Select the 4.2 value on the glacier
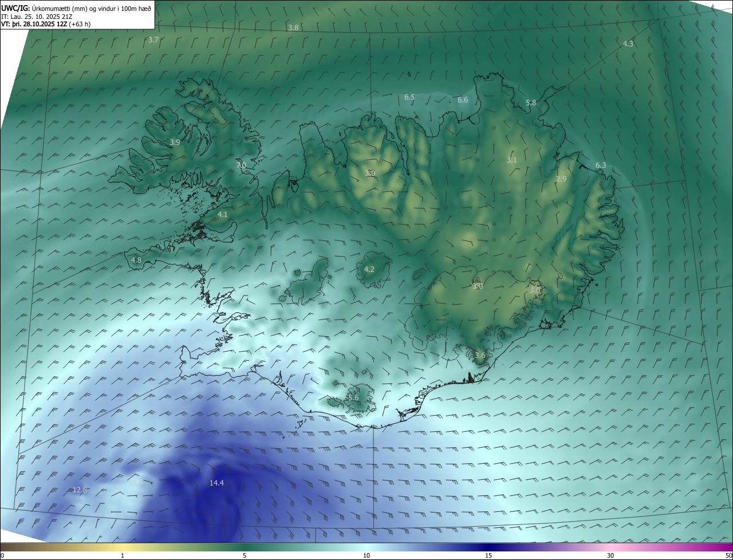The height and width of the screenshot is (560, 733). point(369,270)
